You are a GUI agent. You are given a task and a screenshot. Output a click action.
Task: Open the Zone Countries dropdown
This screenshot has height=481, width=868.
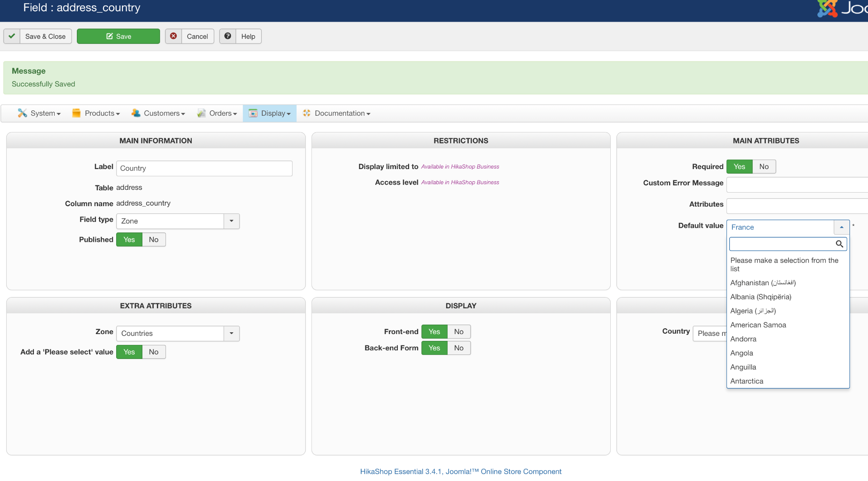(x=178, y=334)
